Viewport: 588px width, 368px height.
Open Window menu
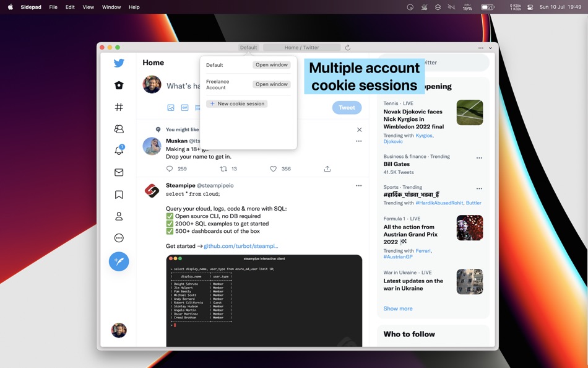tap(111, 7)
